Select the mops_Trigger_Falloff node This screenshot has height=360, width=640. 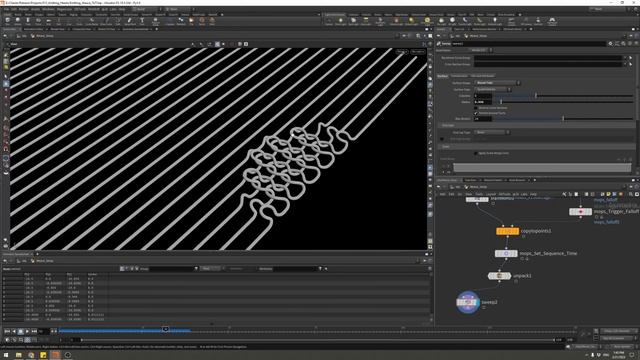(x=580, y=211)
